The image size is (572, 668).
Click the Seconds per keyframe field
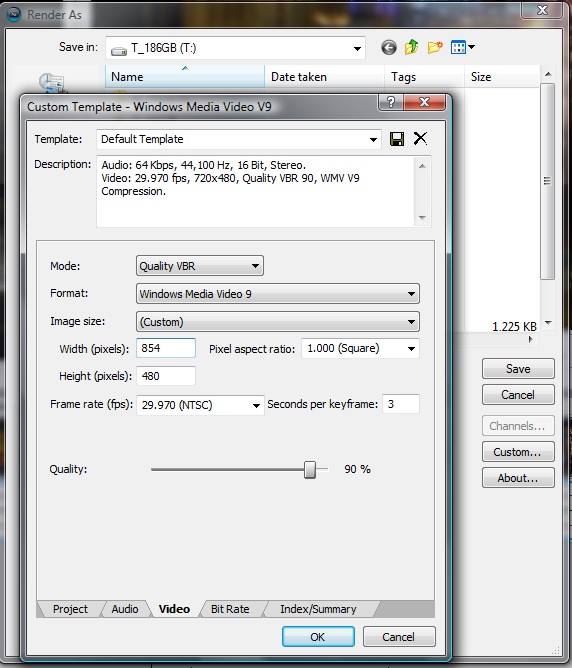(x=401, y=404)
